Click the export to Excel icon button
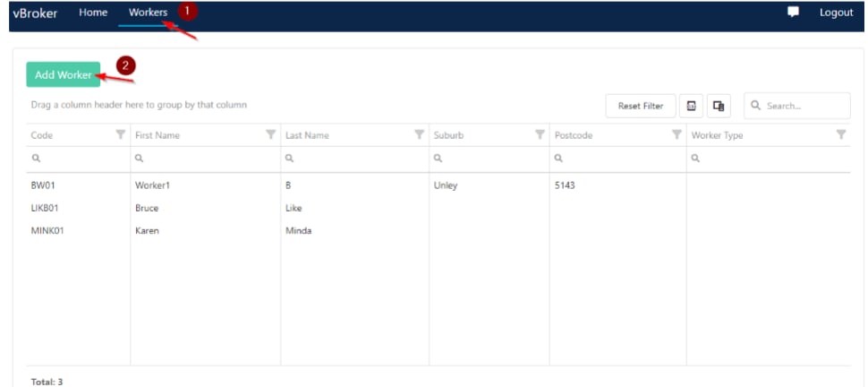 pos(692,106)
